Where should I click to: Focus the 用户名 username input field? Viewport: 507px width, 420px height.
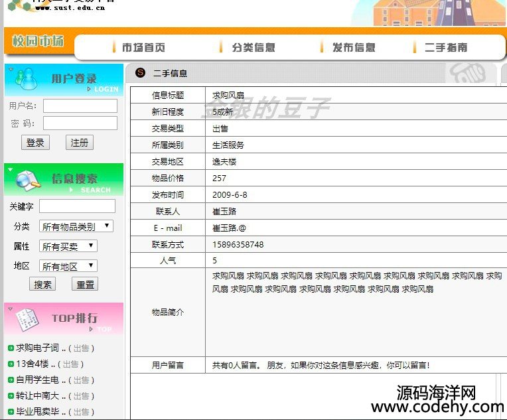[x=80, y=105]
